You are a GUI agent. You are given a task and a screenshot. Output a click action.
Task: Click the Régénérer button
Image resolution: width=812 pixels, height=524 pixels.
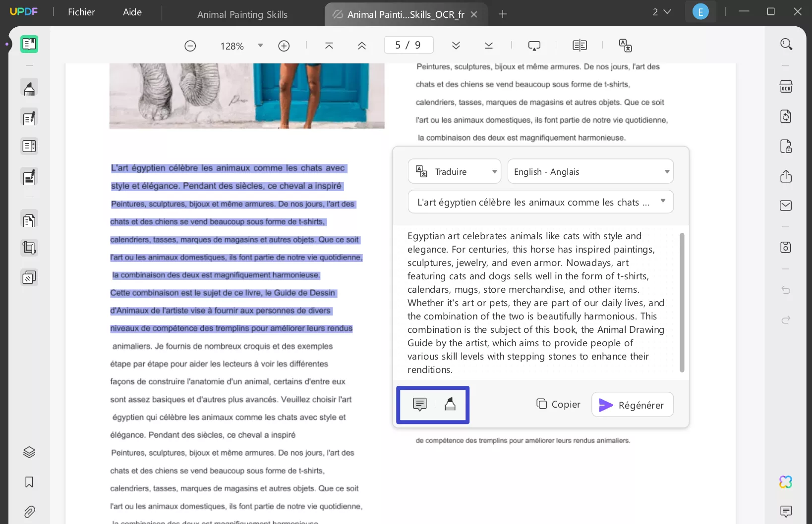(x=632, y=405)
